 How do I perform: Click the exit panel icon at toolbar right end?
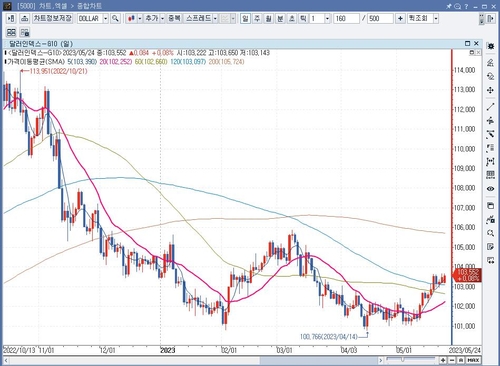tap(490, 18)
